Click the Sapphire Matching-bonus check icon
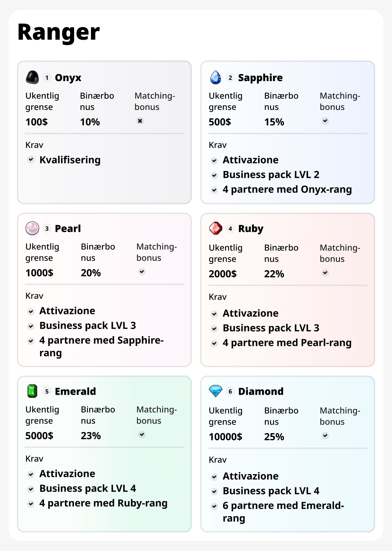 325,121
